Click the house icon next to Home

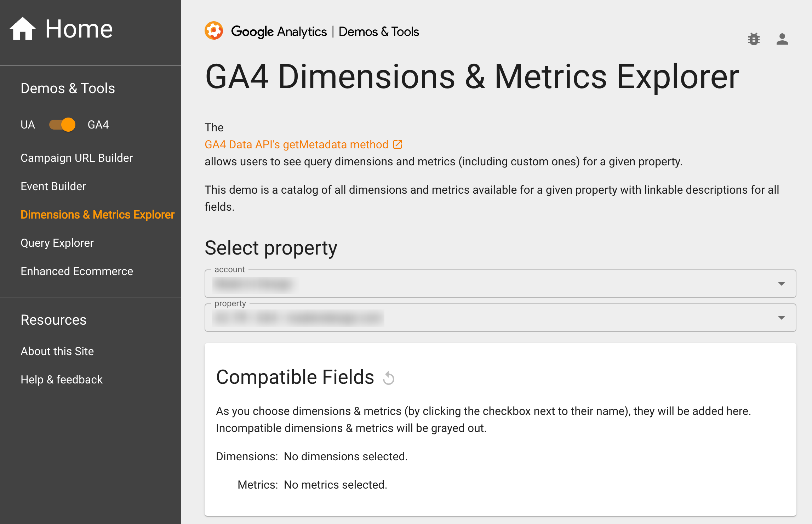[22, 28]
